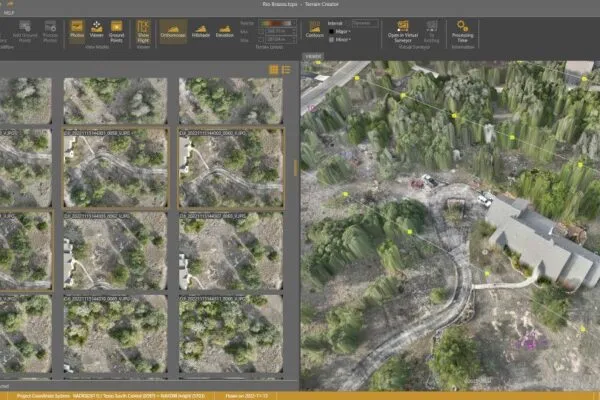Select the Orthomosaic terrain display
Image resolution: width=600 pixels, height=400 pixels.
pos(173,31)
